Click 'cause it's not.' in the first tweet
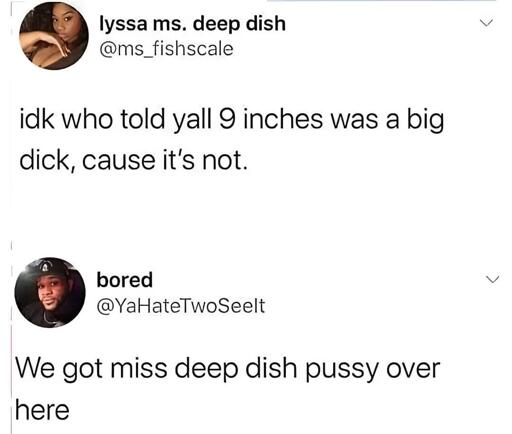Image resolution: width=512 pixels, height=434 pixels. tap(165, 161)
